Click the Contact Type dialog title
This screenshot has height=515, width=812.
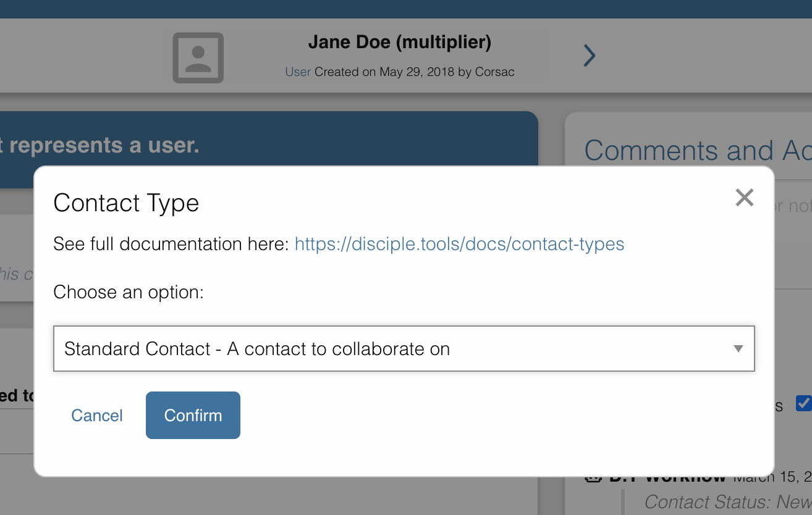coord(126,203)
